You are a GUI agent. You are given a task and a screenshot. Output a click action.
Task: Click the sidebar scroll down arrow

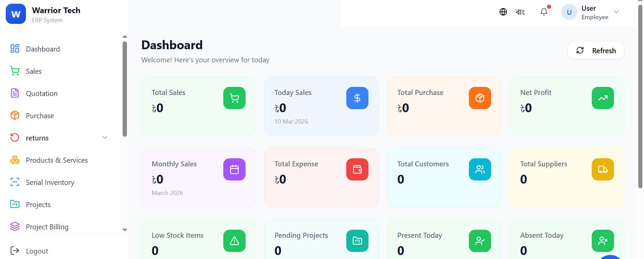tap(125, 230)
